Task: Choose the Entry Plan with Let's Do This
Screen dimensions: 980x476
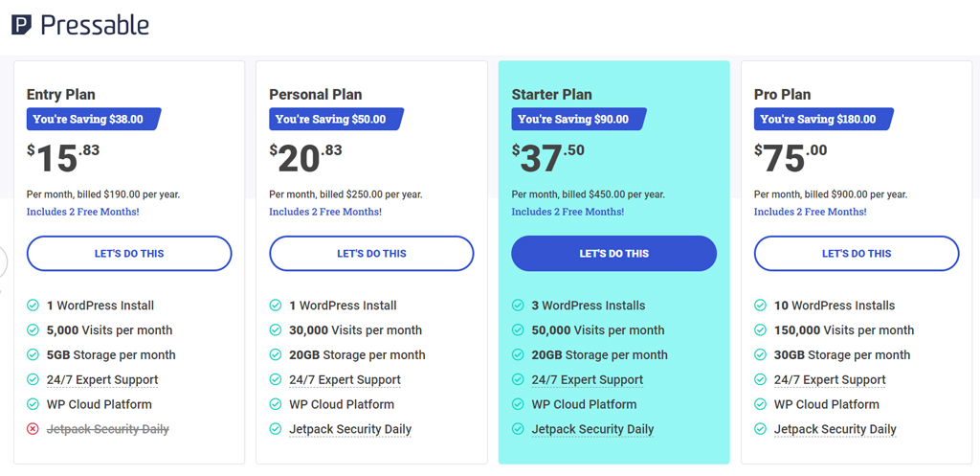Action: [x=129, y=254]
